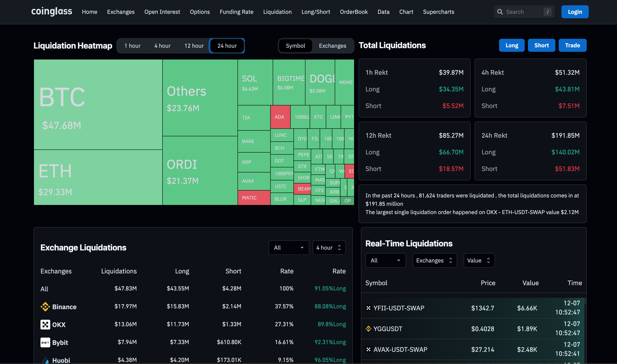Click the AVAX-USDT-SWAP symbol icon
617x364 pixels.
[368, 349]
